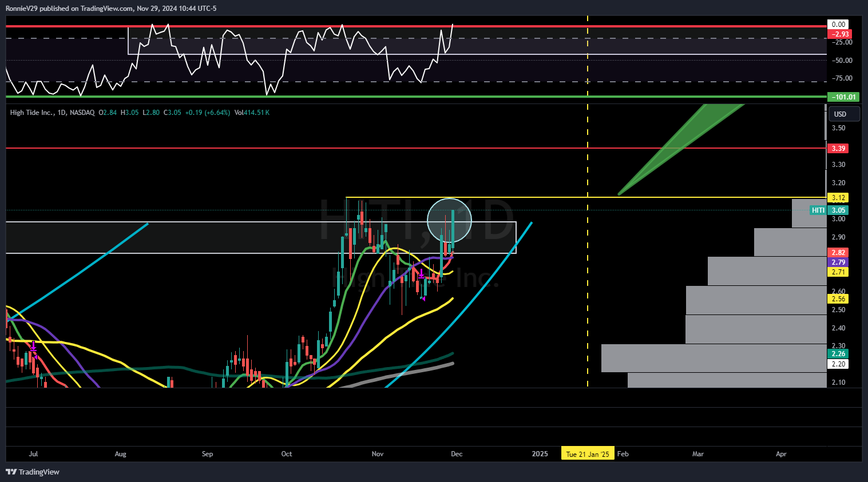Click the L2.80 low value in legend

(151, 113)
